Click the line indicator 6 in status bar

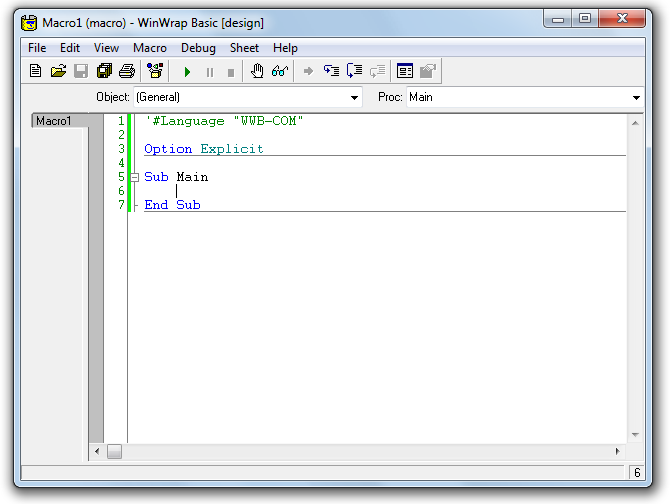637,473
